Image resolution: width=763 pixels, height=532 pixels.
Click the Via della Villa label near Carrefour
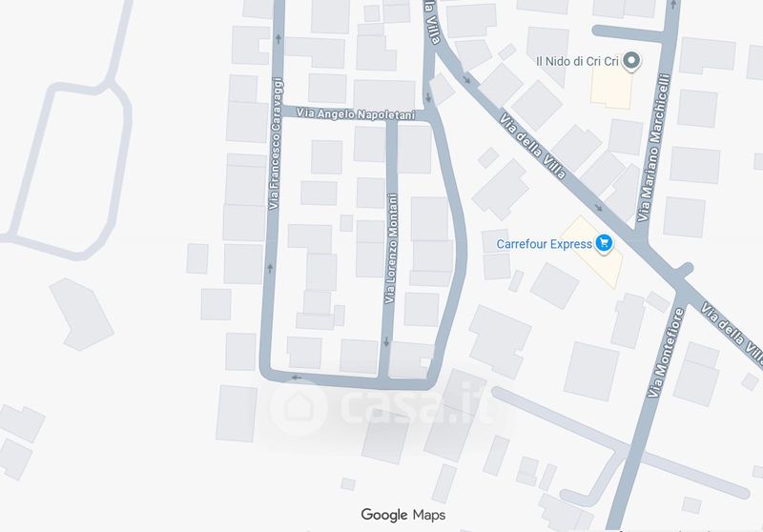[532, 147]
